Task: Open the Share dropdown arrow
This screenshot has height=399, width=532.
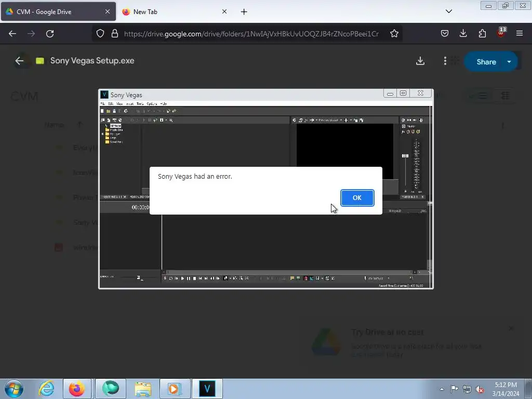Action: click(509, 62)
